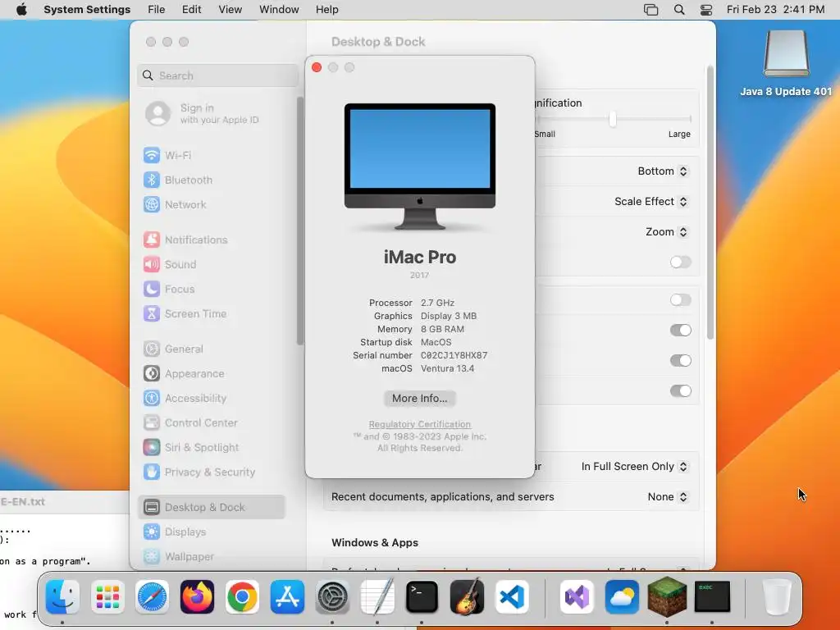
Task: Open the File menu
Action: 157,10
